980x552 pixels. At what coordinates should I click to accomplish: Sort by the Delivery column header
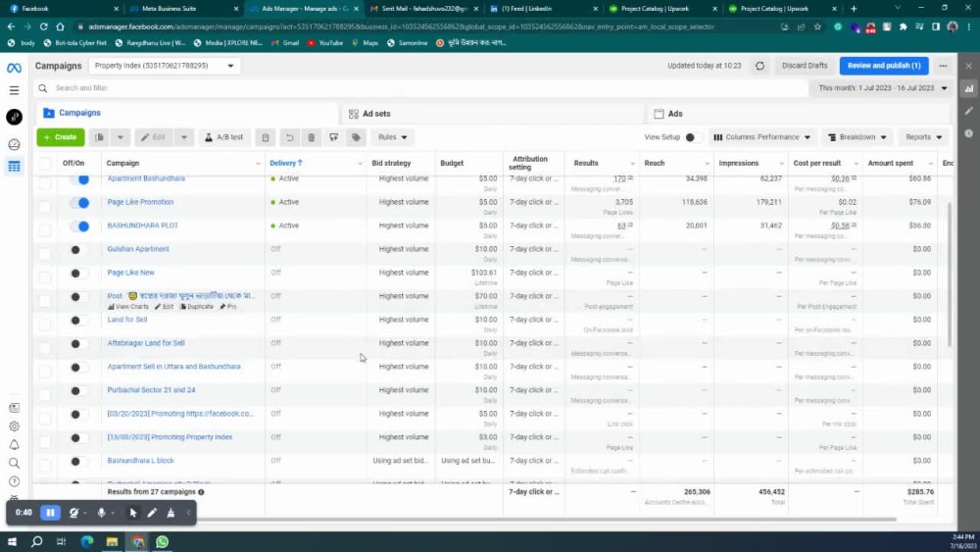tap(285, 163)
